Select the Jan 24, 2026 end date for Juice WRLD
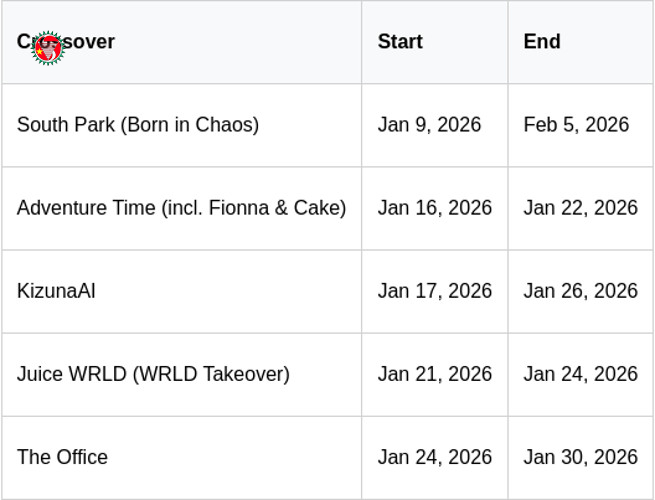The height and width of the screenshot is (500, 655). coord(580,374)
